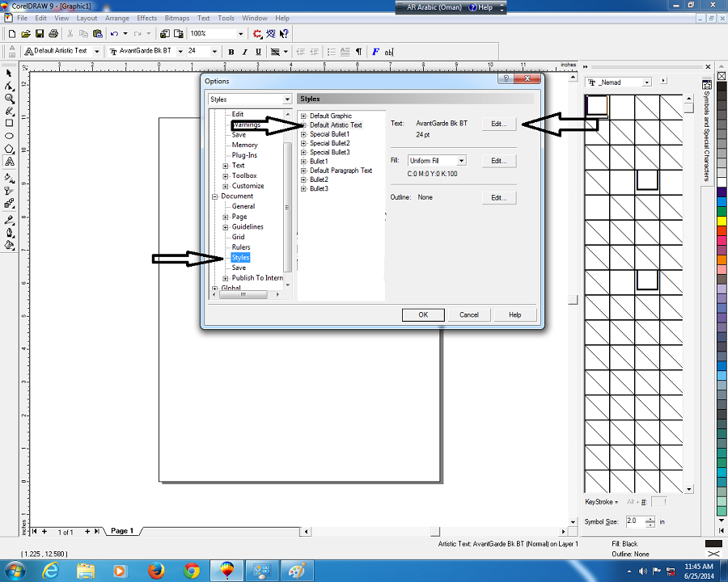
Task: Click the Export icon in toolbar
Action: click(x=178, y=33)
